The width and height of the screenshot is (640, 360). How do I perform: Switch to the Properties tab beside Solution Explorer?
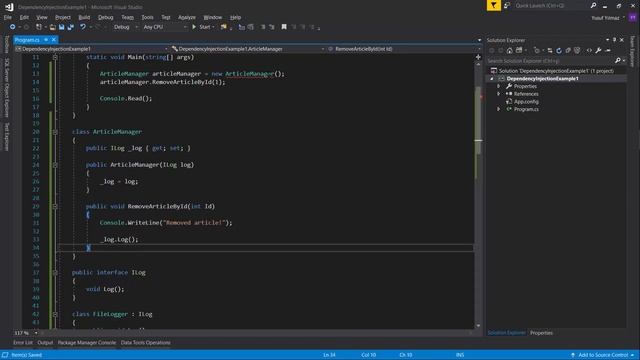pos(541,333)
